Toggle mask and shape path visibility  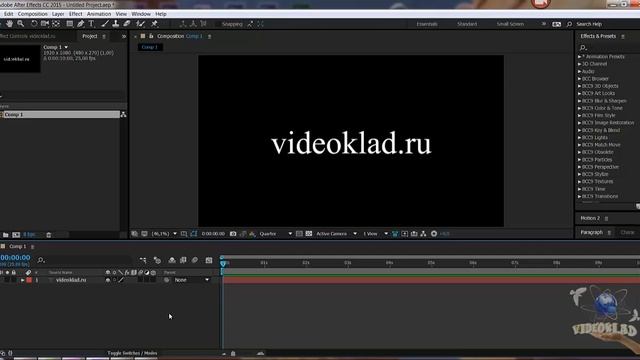point(193,234)
